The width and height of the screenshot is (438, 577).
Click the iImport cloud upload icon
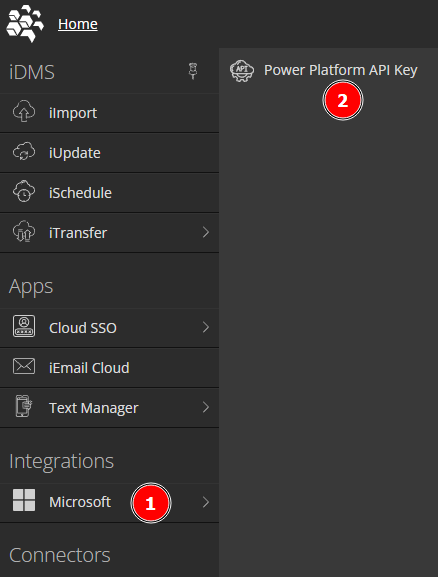(x=24, y=111)
